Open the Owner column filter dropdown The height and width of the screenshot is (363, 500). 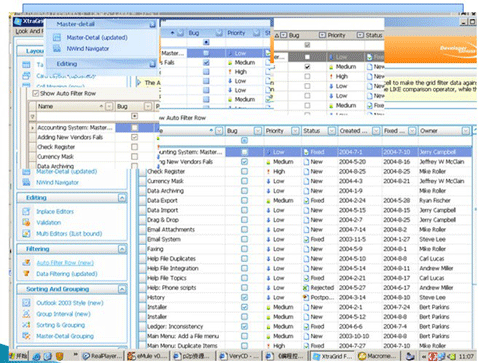[x=465, y=131]
